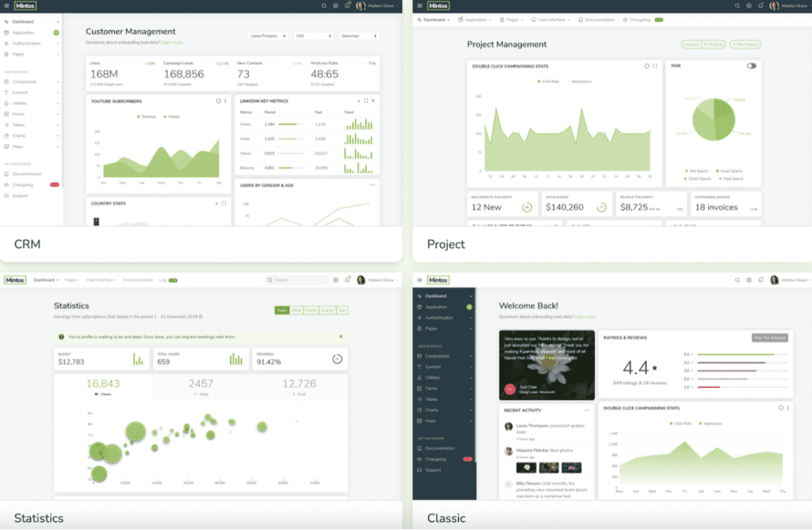Click the hamburger menu icon in CRM panel

tap(6, 6)
